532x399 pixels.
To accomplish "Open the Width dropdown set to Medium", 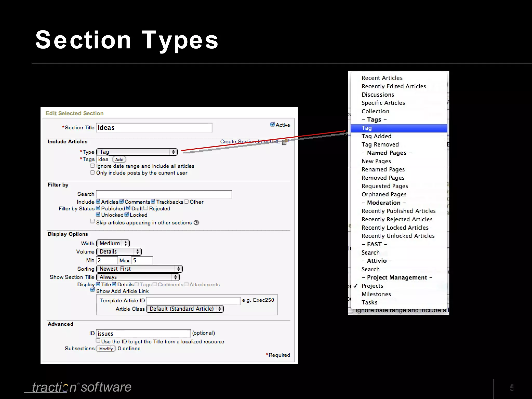I will tap(113, 243).
